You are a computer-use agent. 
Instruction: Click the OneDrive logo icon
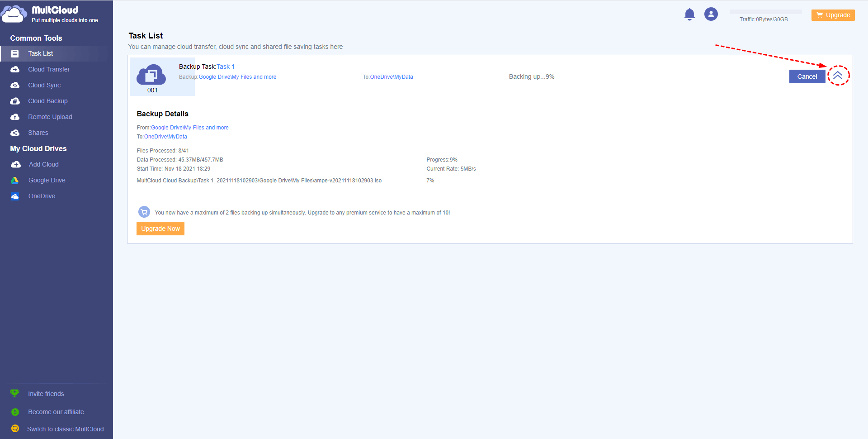(15, 196)
